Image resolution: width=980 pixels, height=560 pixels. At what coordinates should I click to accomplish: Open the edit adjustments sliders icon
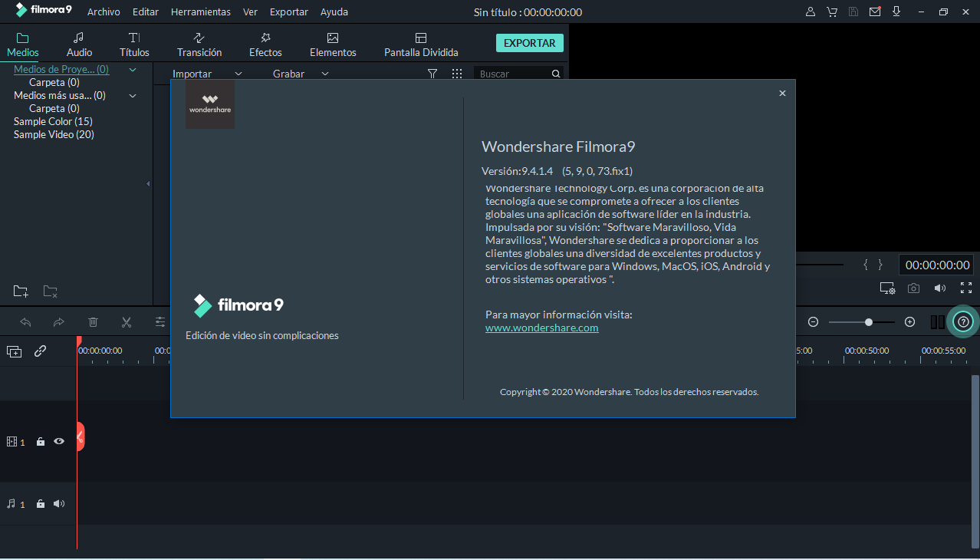point(160,322)
